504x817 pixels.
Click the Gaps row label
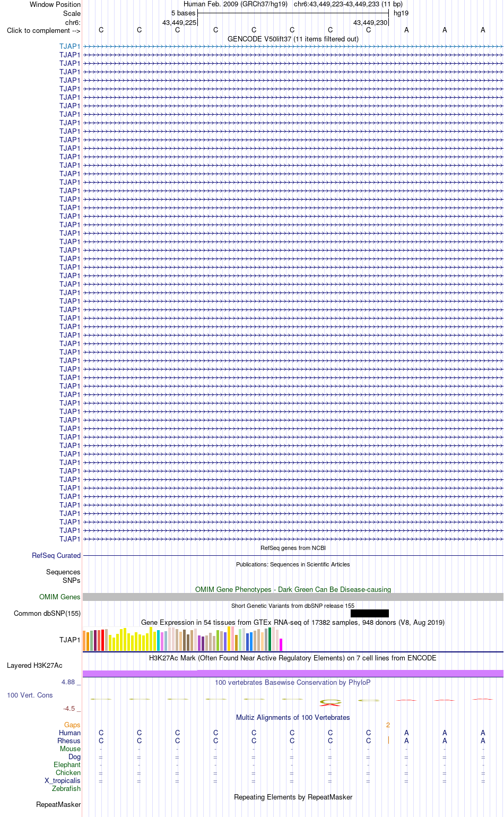tap(72, 725)
